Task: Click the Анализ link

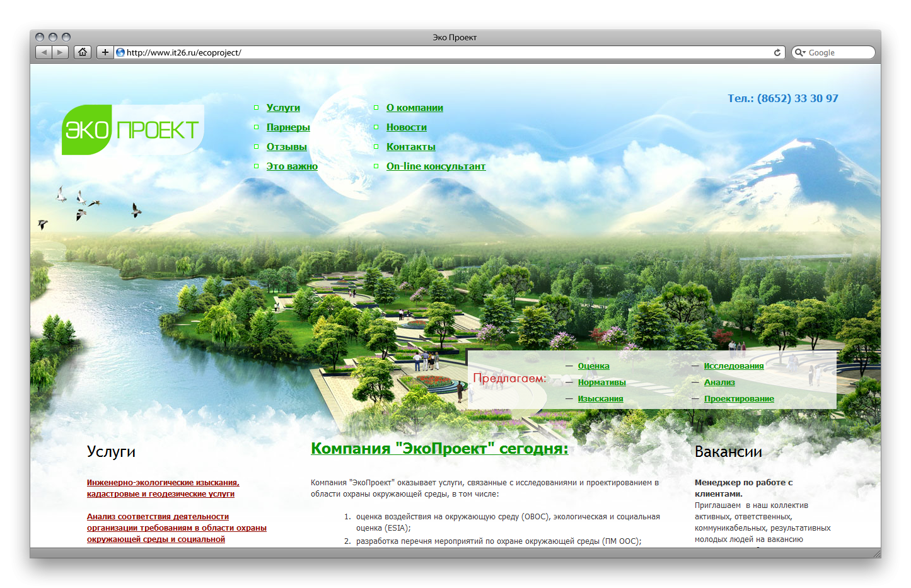Action: click(719, 383)
